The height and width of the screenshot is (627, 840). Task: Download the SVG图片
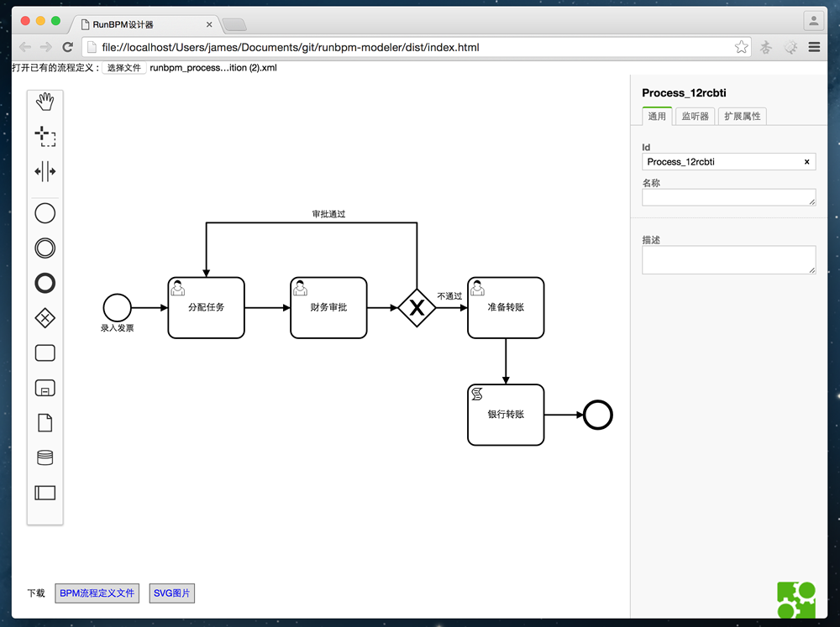172,593
